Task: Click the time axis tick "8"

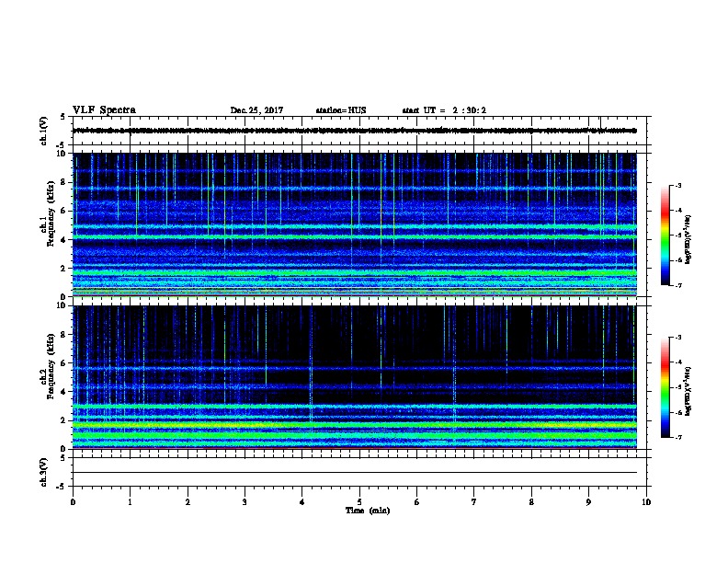Action: 531,502
